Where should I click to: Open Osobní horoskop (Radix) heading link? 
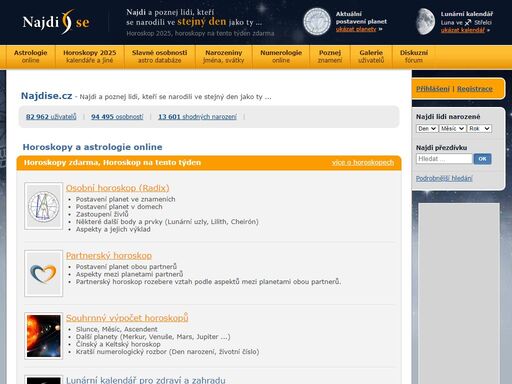[x=117, y=188]
